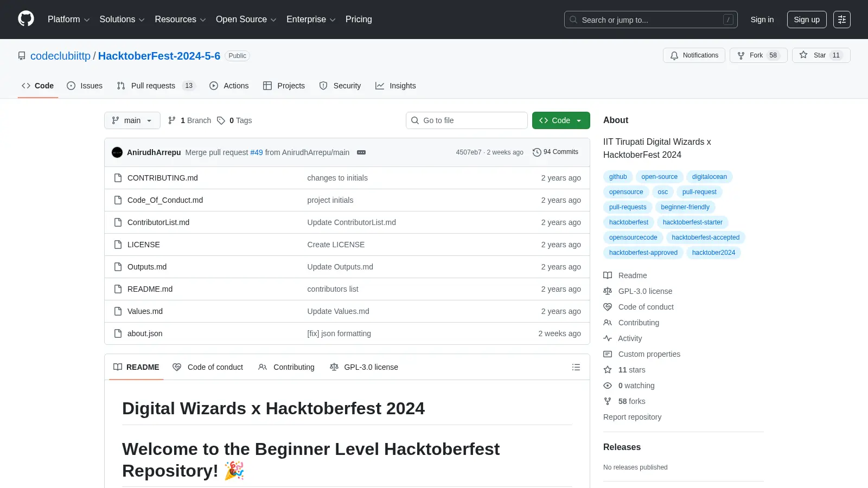This screenshot has width=868, height=488.
Task: Click the fork icon beside 58 forks
Action: [608, 401]
